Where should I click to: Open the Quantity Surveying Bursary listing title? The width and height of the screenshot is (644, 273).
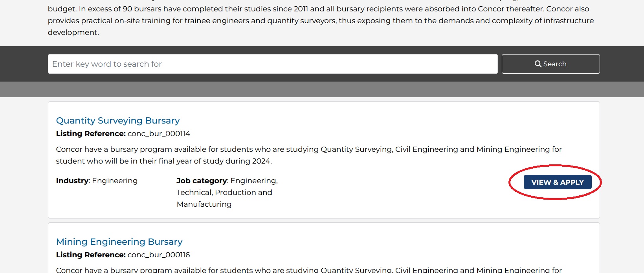[118, 120]
